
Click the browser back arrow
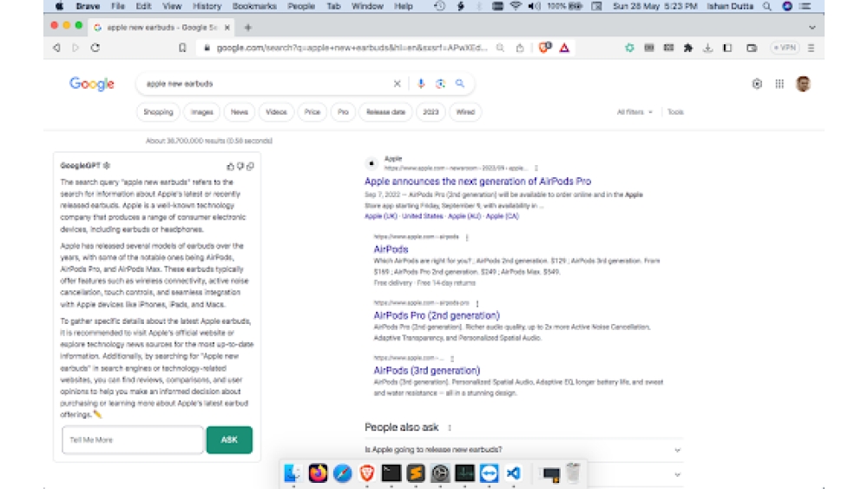coord(56,48)
